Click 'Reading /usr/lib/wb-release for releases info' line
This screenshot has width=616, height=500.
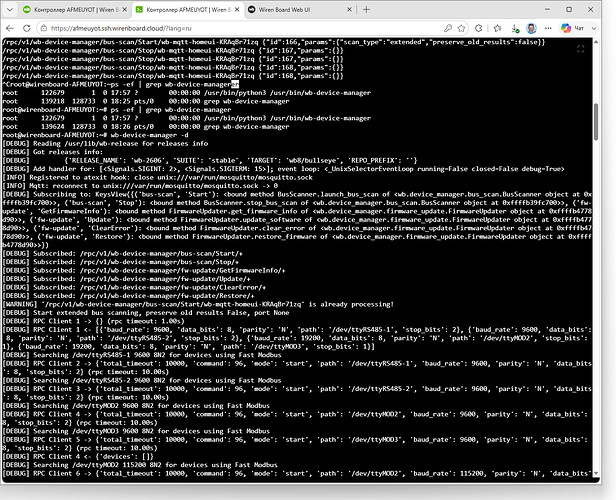[x=105, y=143]
